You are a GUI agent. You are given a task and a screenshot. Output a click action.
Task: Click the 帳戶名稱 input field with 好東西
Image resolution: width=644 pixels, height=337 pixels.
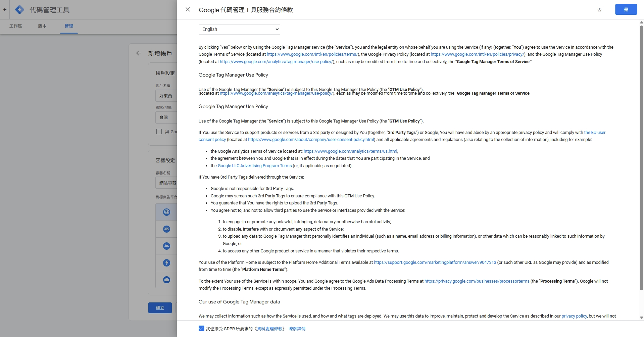[166, 96]
